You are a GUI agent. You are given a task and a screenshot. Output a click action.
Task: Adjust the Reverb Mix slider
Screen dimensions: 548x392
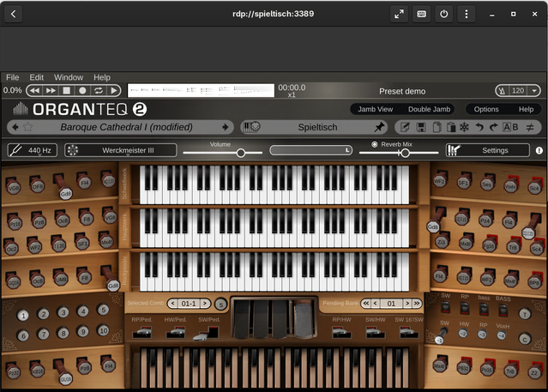(399, 153)
